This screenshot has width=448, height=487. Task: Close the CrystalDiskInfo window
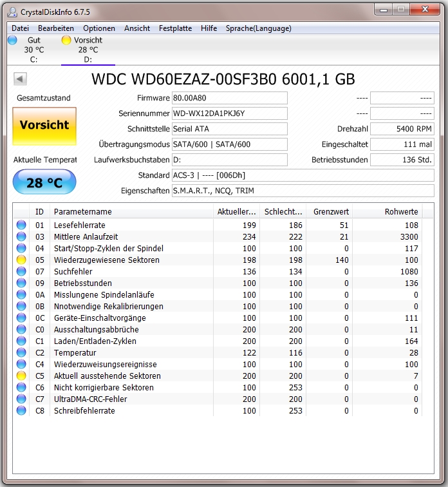tap(425, 10)
